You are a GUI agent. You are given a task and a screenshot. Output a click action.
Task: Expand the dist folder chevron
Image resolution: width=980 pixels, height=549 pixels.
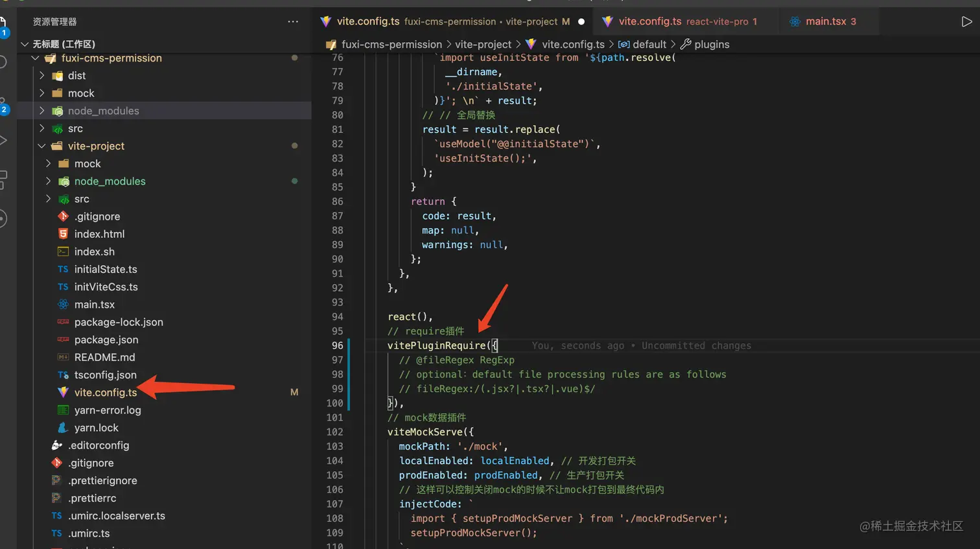[42, 76]
